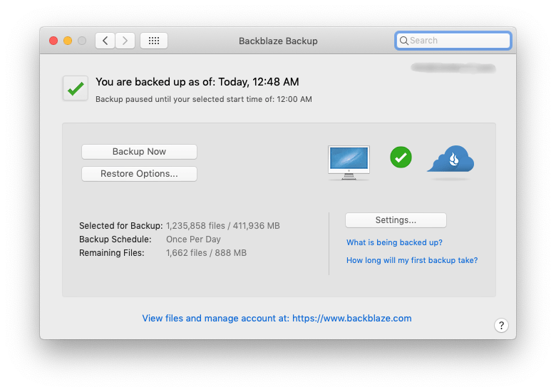The height and width of the screenshot is (392, 556).
Task: Visit the backblaze.com manage account link
Action: pos(277,319)
